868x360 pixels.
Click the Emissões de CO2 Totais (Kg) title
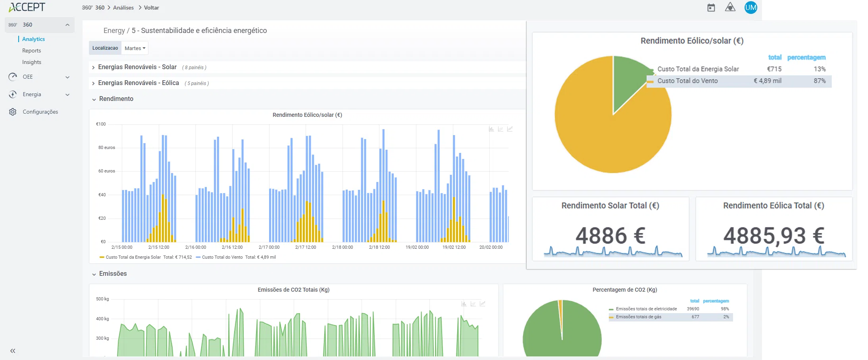click(294, 290)
